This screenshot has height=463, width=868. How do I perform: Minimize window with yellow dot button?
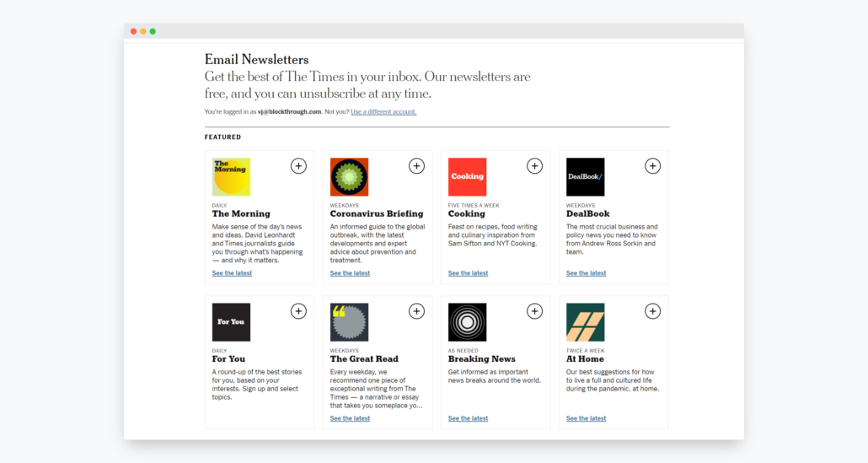coord(142,31)
